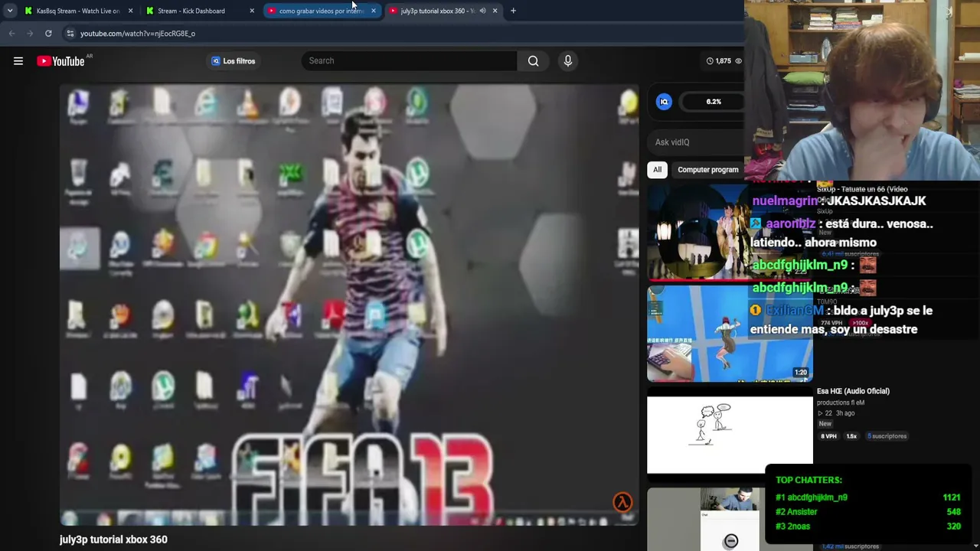Screen dimensions: 980x551
Task: Switch to the Stream - Kick Dashboard tab
Action: pos(191,11)
